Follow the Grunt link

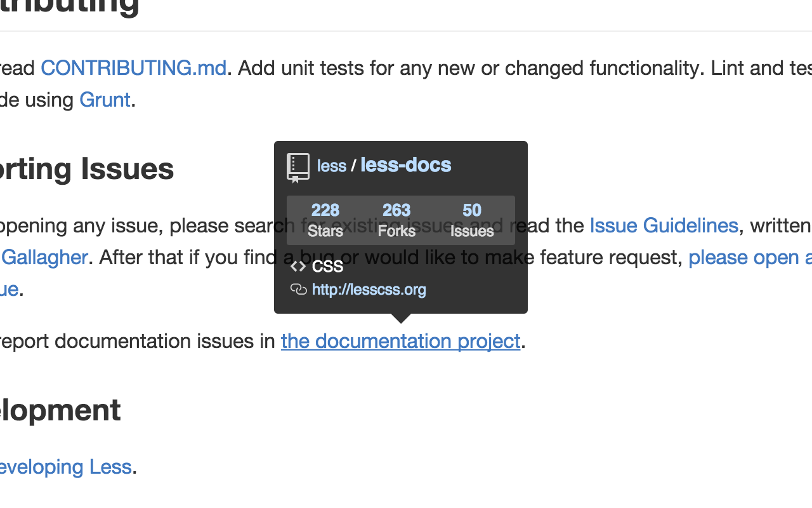[x=105, y=100]
